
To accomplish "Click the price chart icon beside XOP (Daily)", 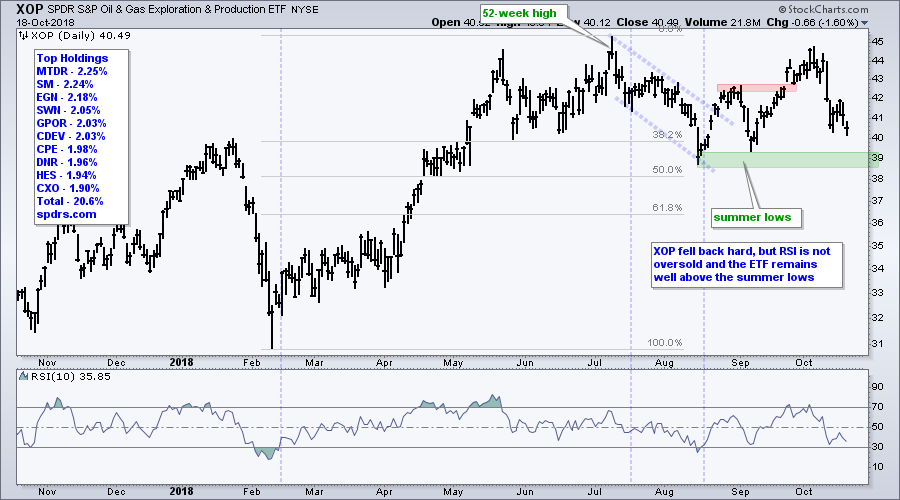I will click(23, 36).
